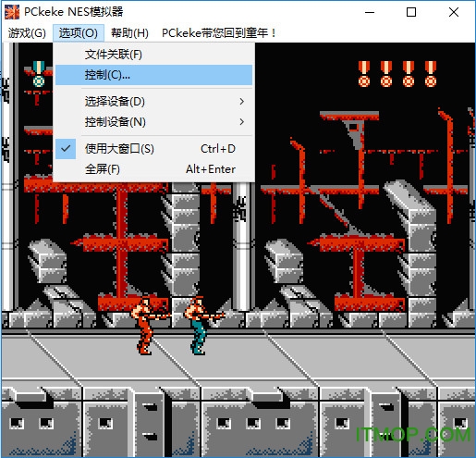Open the 帮助(H) menu
This screenshot has width=476, height=458.
(x=129, y=33)
